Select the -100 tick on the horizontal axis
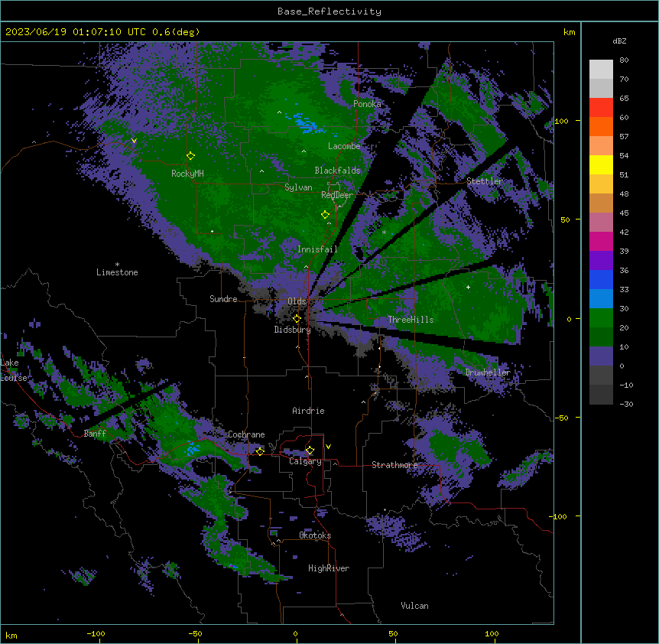 [x=96, y=634]
